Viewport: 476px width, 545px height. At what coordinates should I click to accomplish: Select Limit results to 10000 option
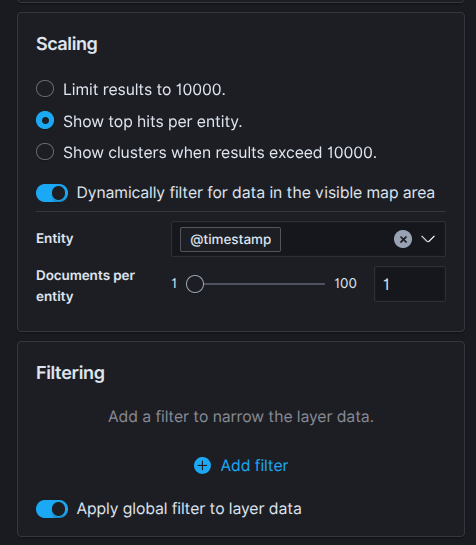[45, 89]
